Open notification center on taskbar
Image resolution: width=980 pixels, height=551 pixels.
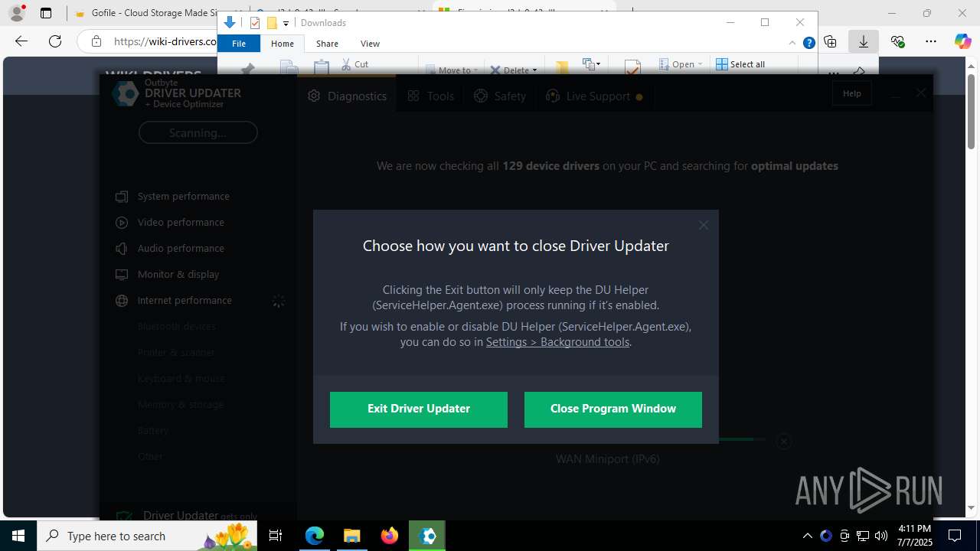955,536
